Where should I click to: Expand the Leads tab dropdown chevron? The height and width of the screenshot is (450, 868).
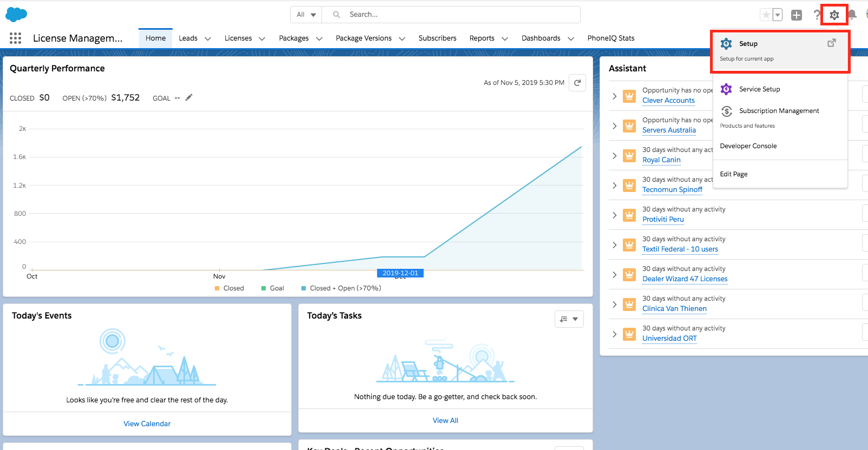click(x=208, y=38)
